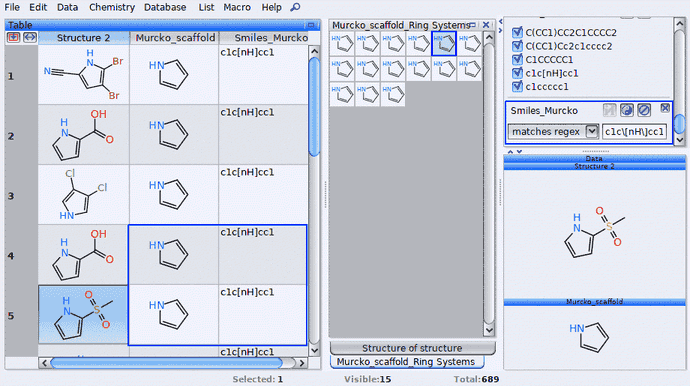This screenshot has width=690, height=386.
Task: Toggle the c1ccccc1 checkbox
Action: [x=518, y=86]
